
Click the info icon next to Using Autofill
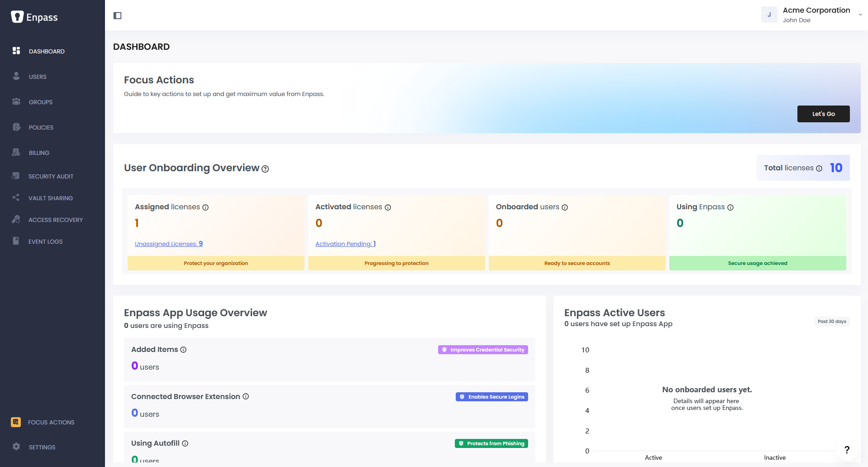tap(185, 443)
